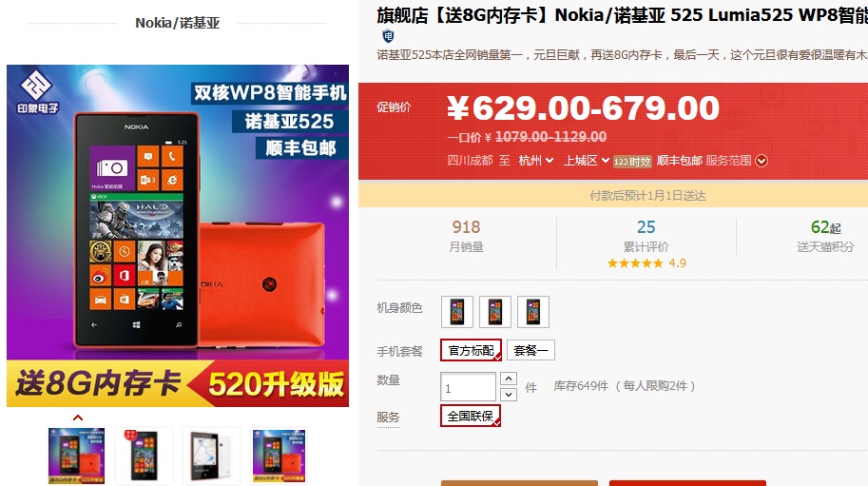The height and width of the screenshot is (486, 868).
Task: Click the up arrow above thumbnail strip
Action: click(x=78, y=418)
